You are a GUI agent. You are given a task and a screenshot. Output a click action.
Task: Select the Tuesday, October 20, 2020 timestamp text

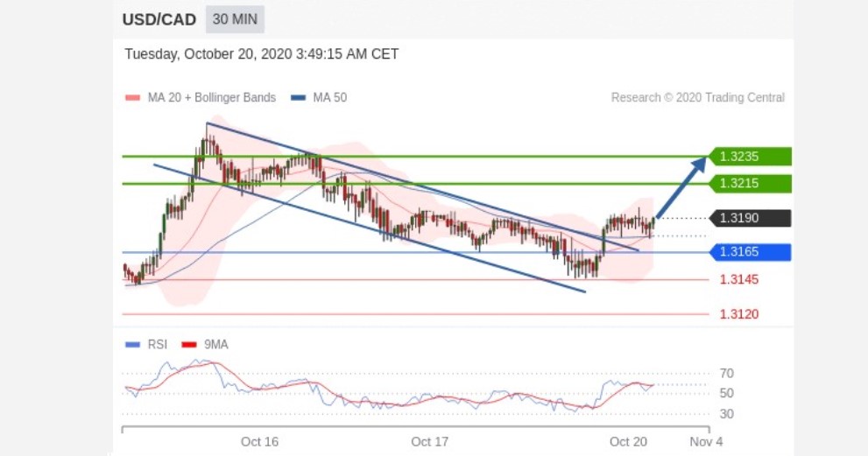[x=261, y=54]
